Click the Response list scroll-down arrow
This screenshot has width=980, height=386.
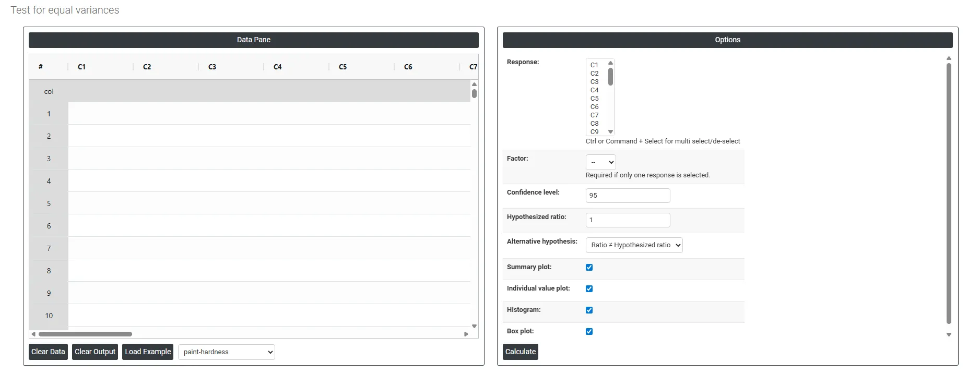click(610, 132)
